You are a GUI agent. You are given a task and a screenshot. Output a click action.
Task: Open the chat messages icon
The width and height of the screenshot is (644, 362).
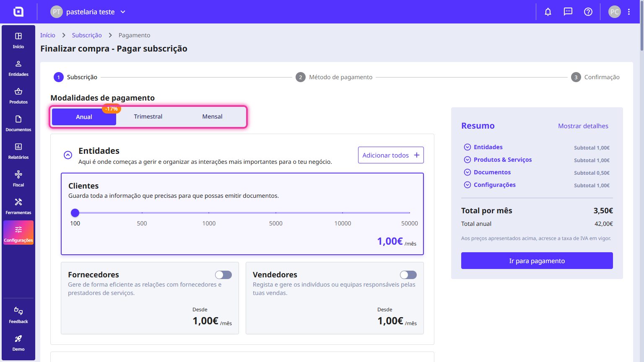tap(568, 12)
